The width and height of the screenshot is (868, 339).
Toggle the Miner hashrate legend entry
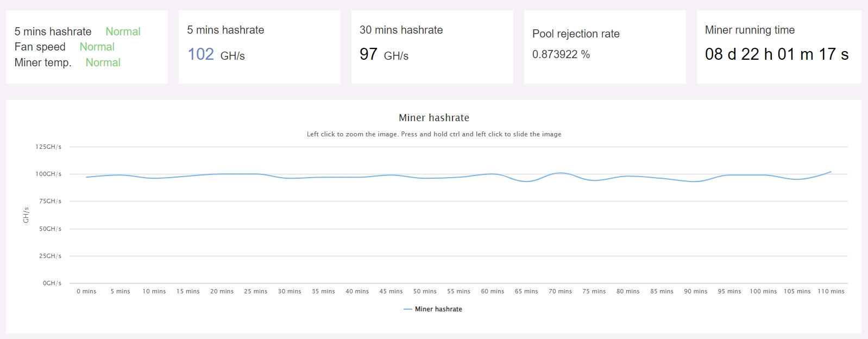tap(438, 309)
